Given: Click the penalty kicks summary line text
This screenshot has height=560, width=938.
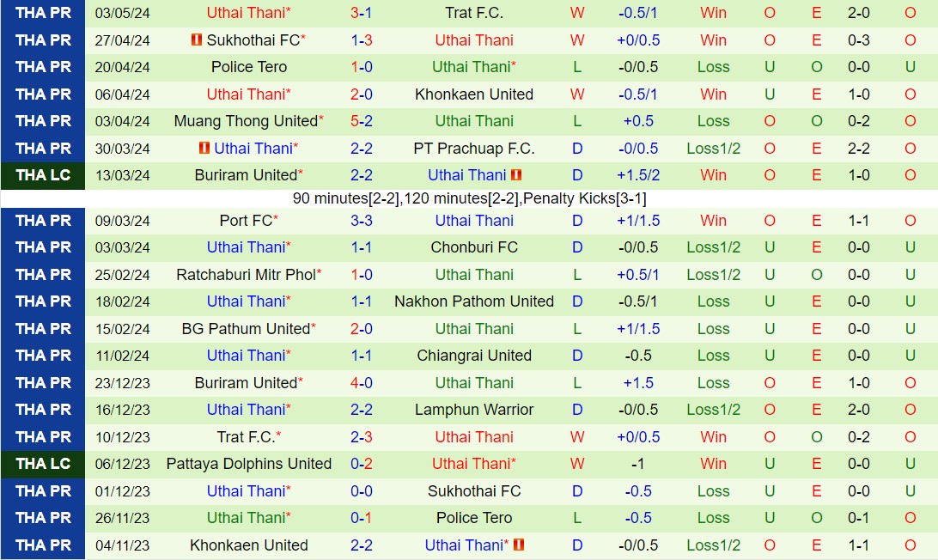Looking at the screenshot, I should [469, 198].
